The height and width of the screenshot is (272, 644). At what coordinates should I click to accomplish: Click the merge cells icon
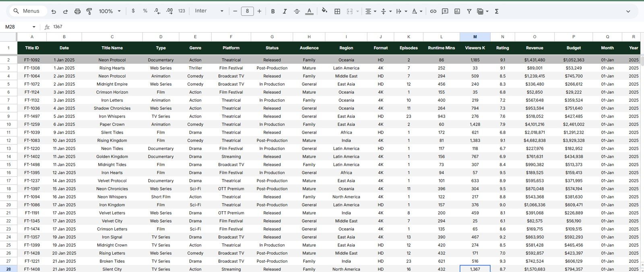(x=349, y=11)
